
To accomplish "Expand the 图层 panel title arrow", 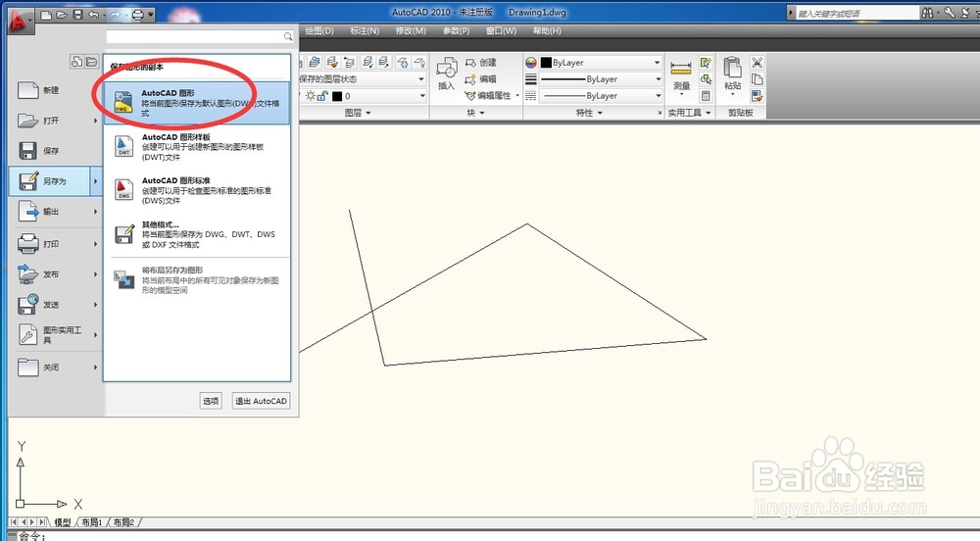I will coord(368,113).
